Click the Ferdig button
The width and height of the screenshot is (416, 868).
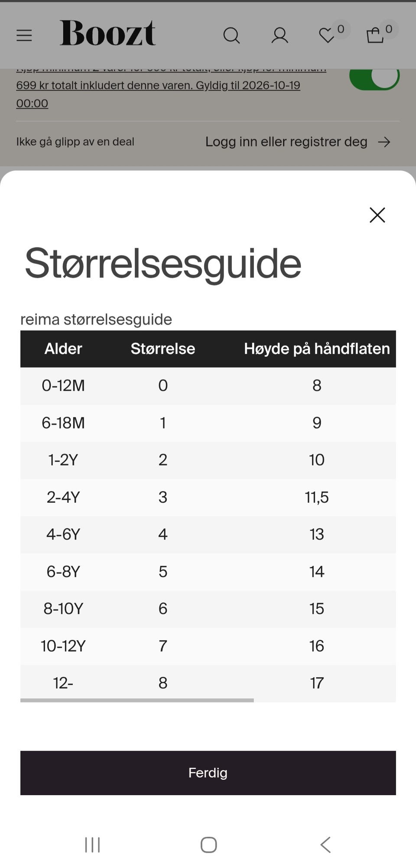click(208, 773)
